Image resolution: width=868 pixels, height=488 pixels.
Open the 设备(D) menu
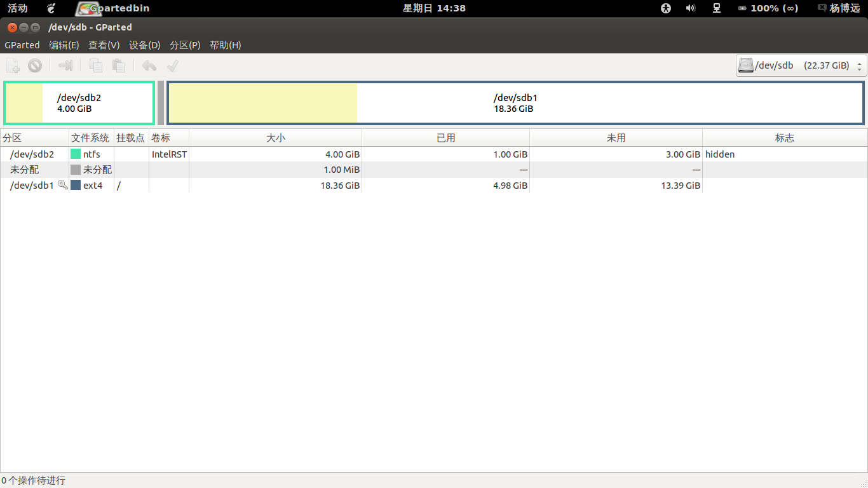coord(145,45)
